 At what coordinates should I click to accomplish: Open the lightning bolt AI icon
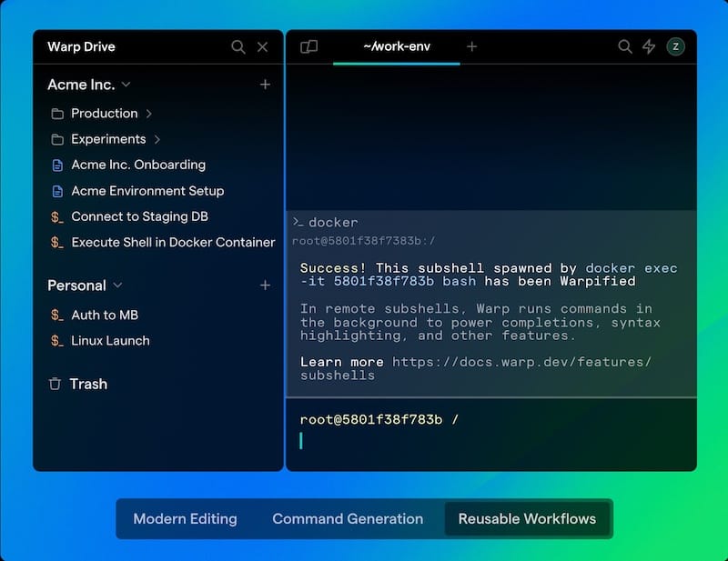pyautogui.click(x=649, y=46)
